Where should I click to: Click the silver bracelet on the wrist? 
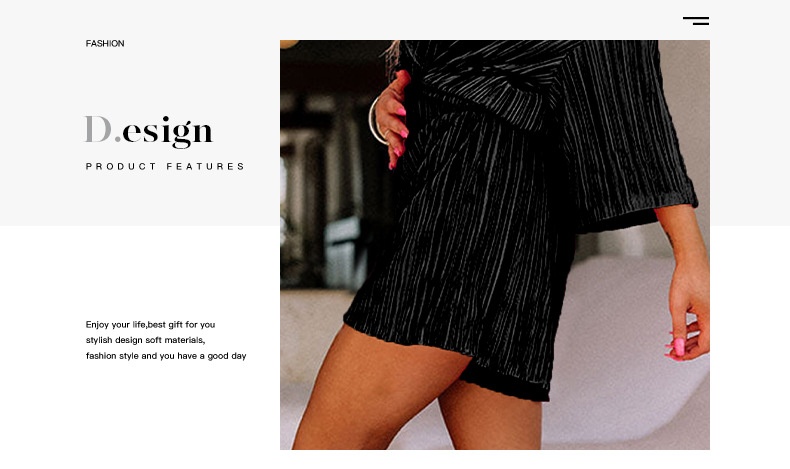(375, 122)
